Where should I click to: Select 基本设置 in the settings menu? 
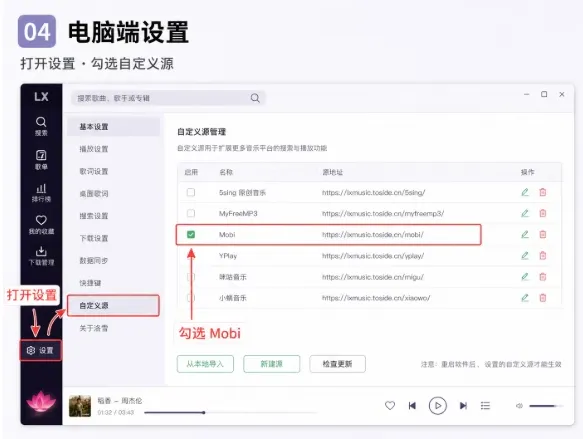[x=113, y=127]
